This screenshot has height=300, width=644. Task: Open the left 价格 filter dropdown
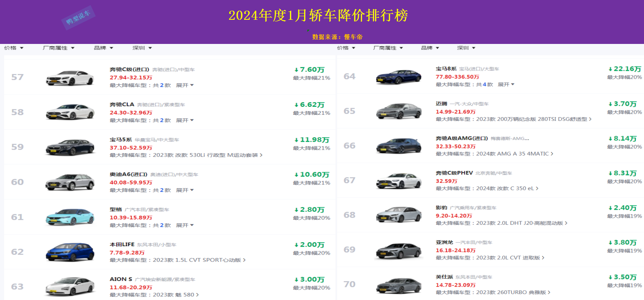click(14, 48)
